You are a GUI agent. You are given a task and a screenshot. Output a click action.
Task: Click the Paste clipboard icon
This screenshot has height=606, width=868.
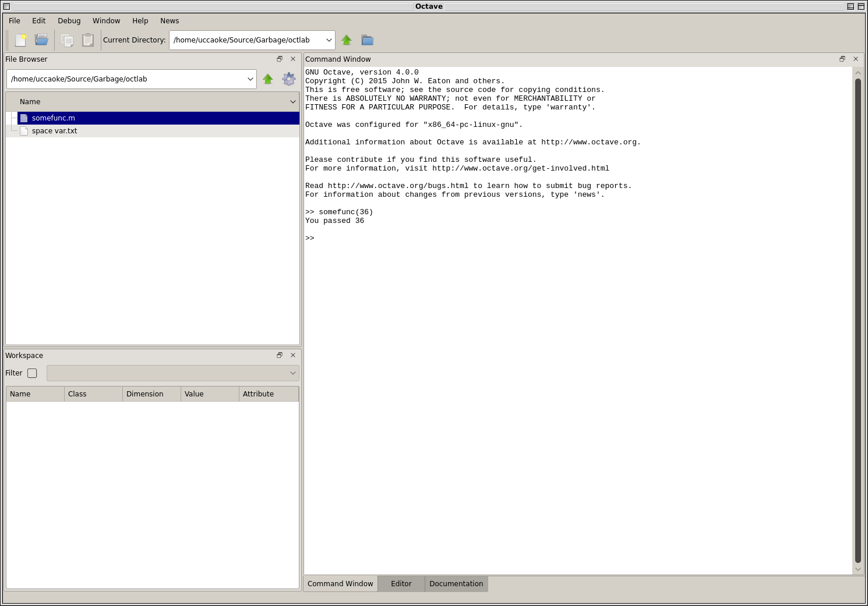88,40
